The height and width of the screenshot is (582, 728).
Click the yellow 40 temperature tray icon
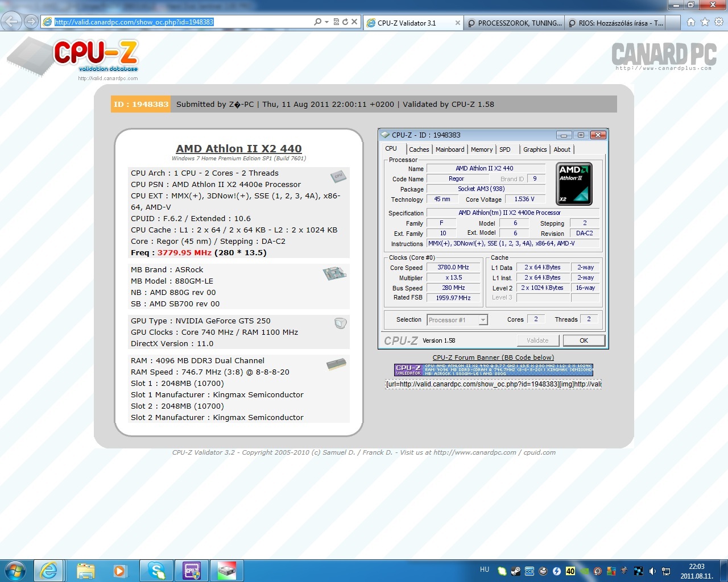tap(570, 571)
